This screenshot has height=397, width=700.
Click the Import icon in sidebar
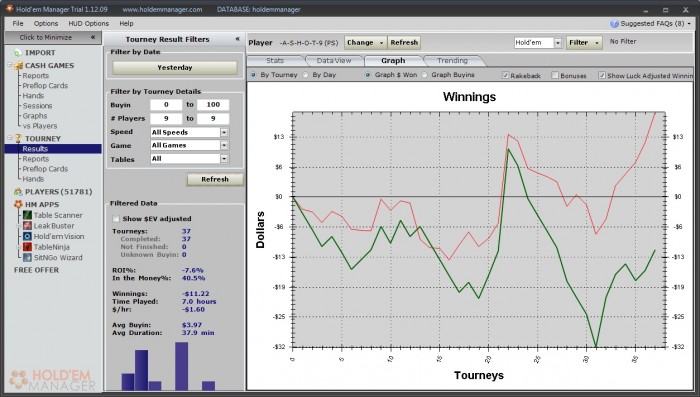tap(18, 53)
